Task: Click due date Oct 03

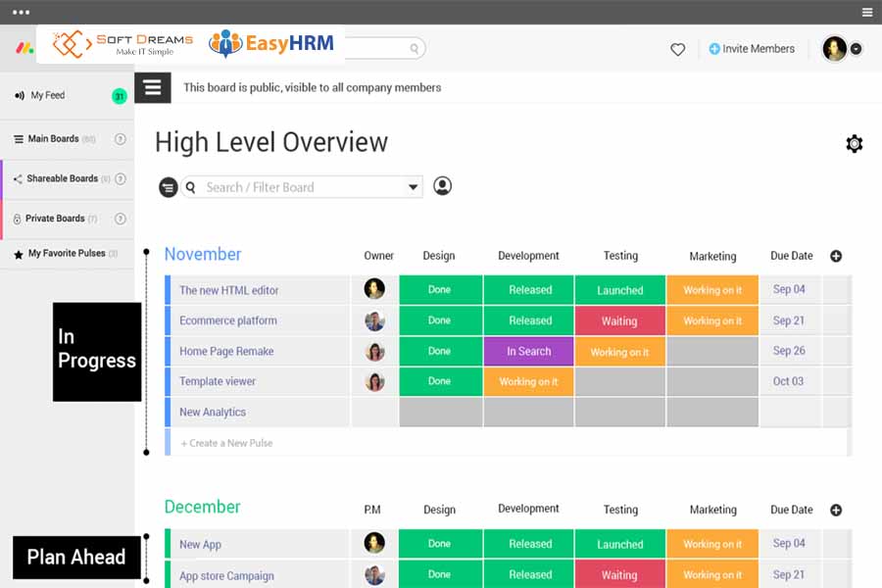Action: (x=788, y=381)
